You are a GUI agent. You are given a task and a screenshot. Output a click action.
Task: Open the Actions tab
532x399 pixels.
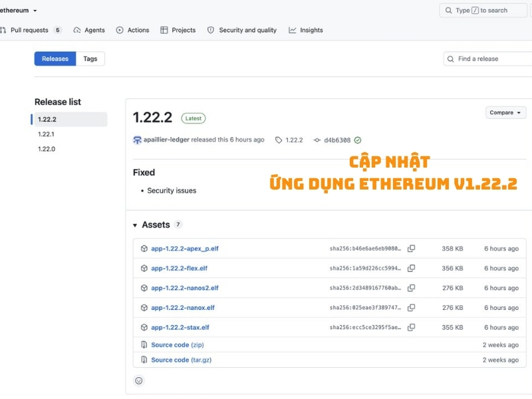tap(132, 30)
